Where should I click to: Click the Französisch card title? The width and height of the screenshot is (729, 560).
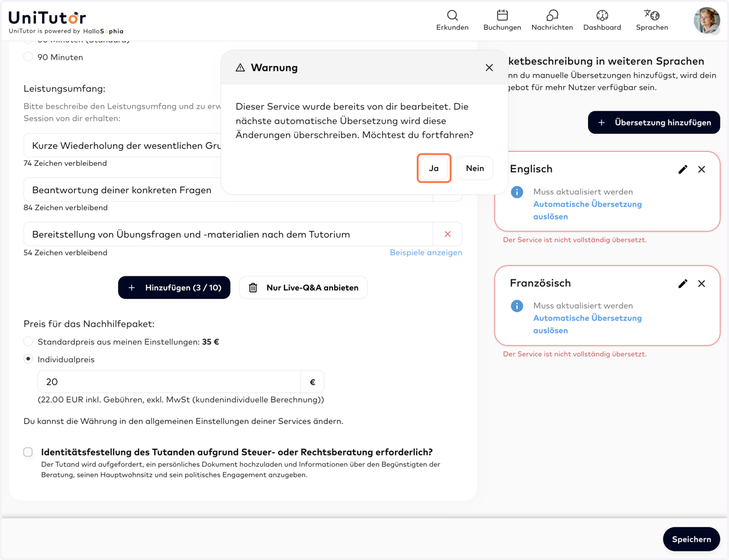[x=540, y=283]
